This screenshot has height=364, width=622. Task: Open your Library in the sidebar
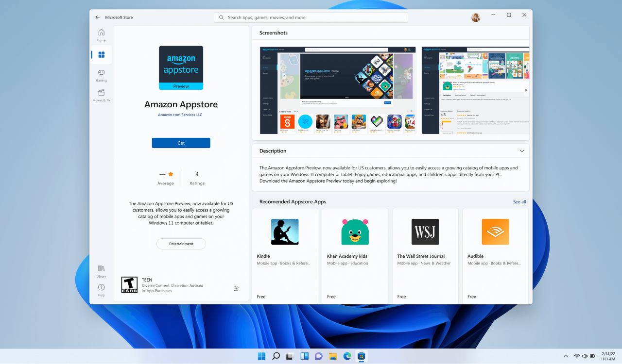tap(101, 271)
